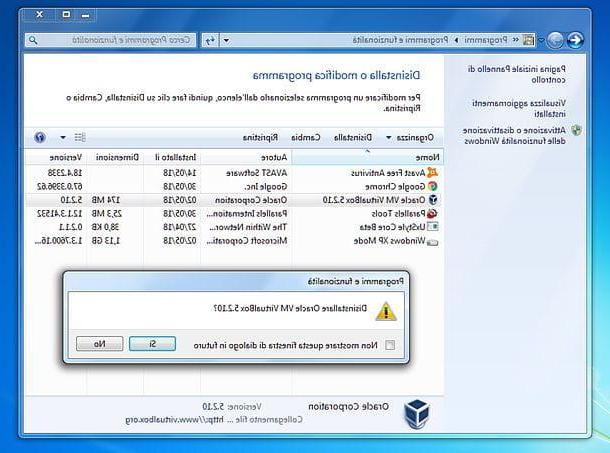
Task: Click the Organizza dropdown arrow
Action: pos(388,138)
